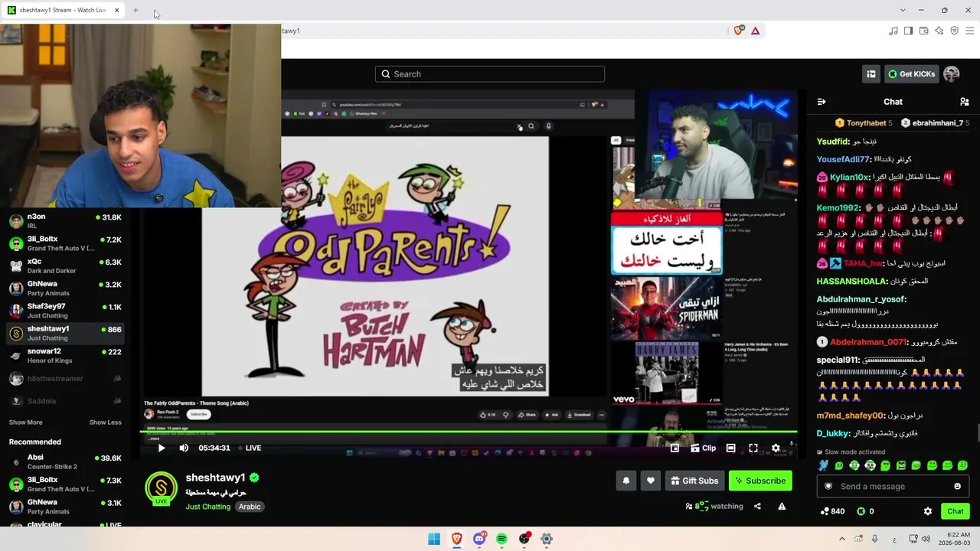Open picture-in-picture mini player

(x=675, y=448)
